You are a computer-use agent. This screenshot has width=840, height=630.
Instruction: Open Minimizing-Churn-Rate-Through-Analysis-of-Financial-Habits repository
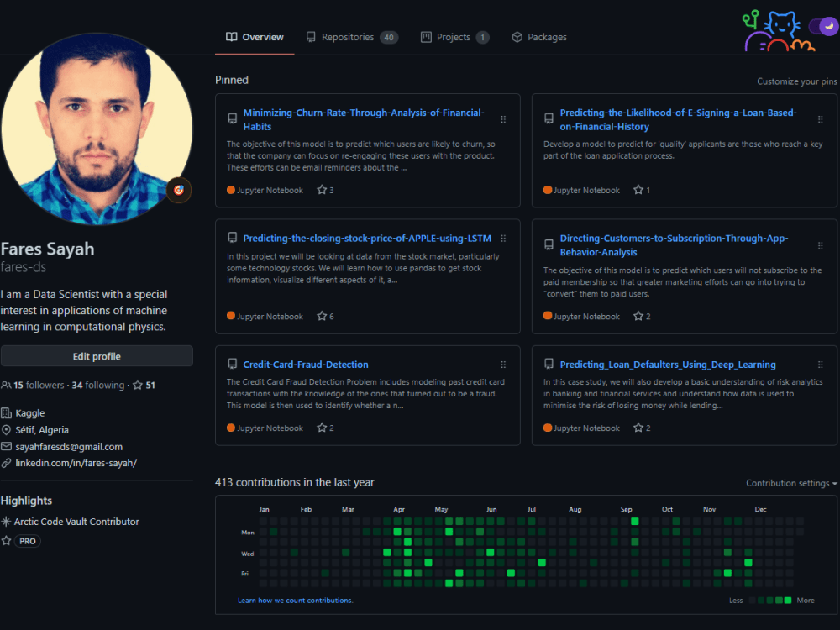coord(364,119)
